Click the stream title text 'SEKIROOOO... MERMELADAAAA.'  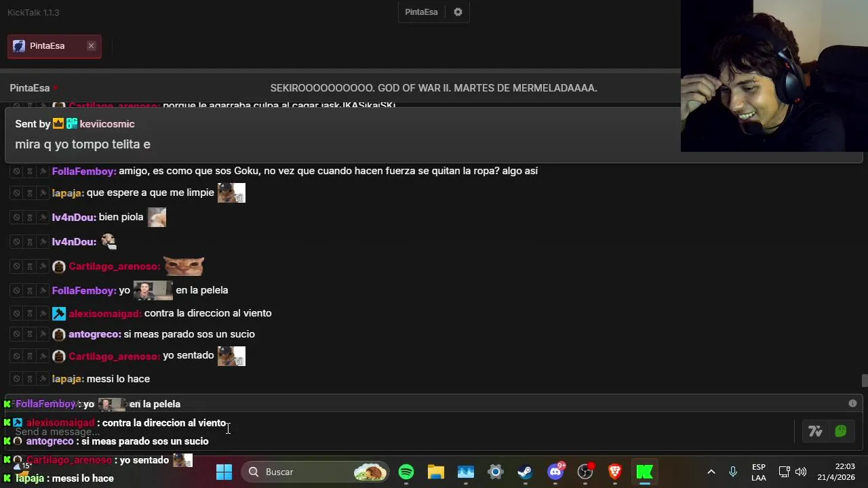click(433, 88)
